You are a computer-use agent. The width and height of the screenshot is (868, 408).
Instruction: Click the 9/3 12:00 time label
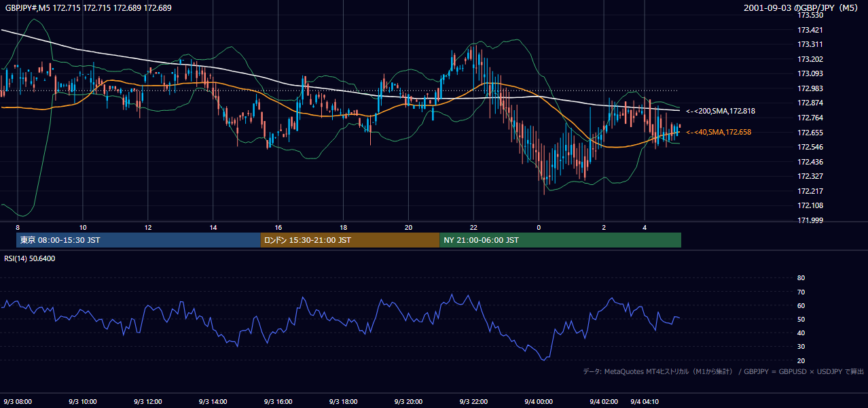148,402
